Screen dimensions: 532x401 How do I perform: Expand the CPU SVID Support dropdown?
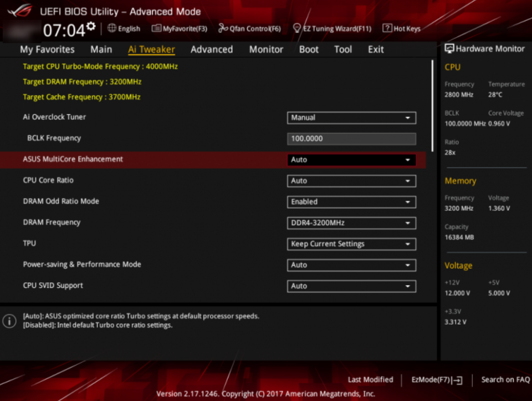(x=351, y=286)
